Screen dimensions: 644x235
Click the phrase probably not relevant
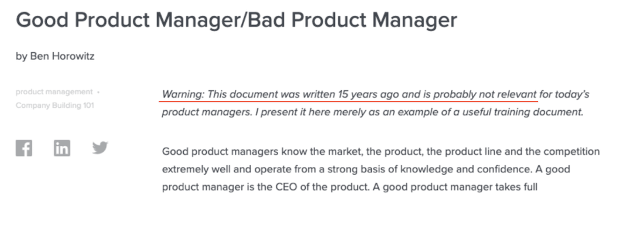click(x=485, y=94)
